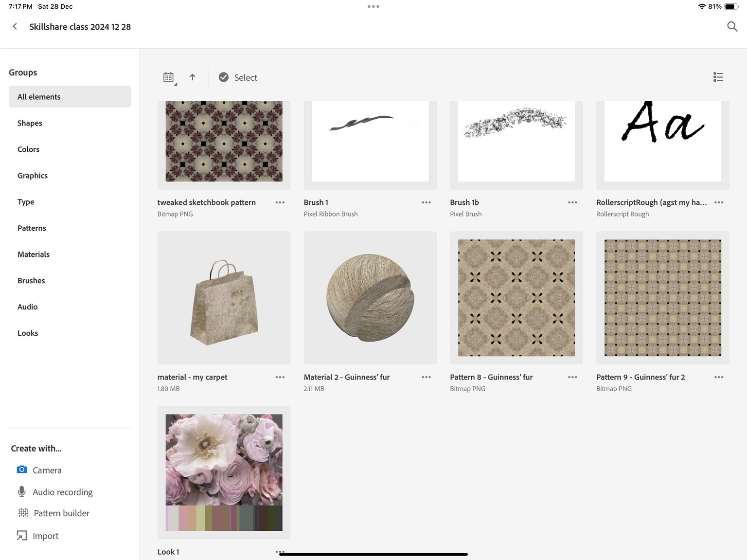Open the Pattern 8 thumbnail

pyautogui.click(x=516, y=298)
